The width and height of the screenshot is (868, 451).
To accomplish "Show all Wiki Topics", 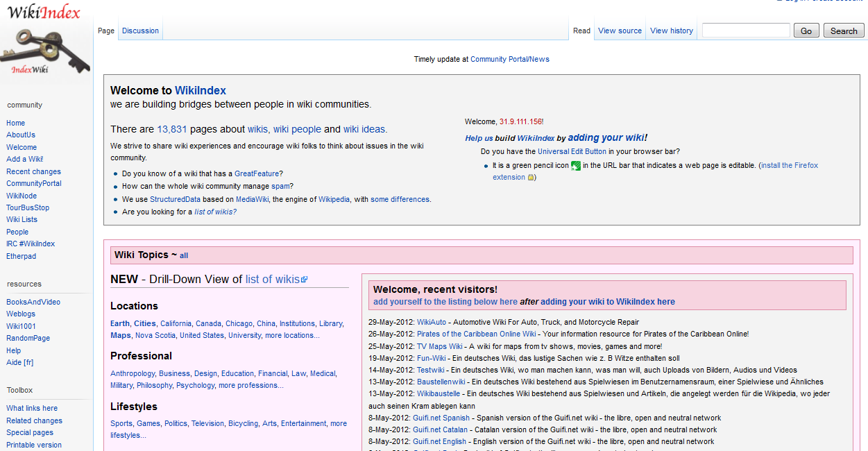I will pyautogui.click(x=184, y=255).
